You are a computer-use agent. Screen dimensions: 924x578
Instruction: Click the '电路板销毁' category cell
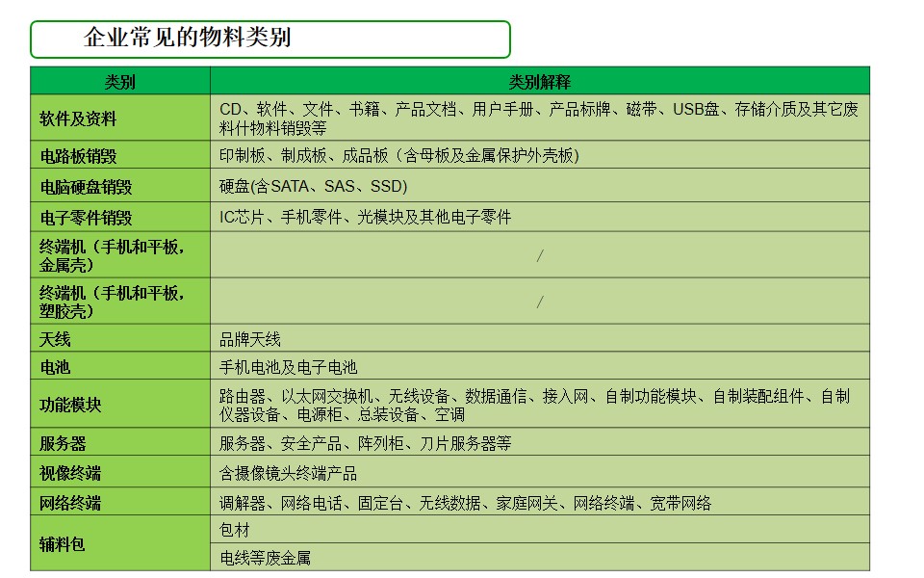tap(120, 155)
